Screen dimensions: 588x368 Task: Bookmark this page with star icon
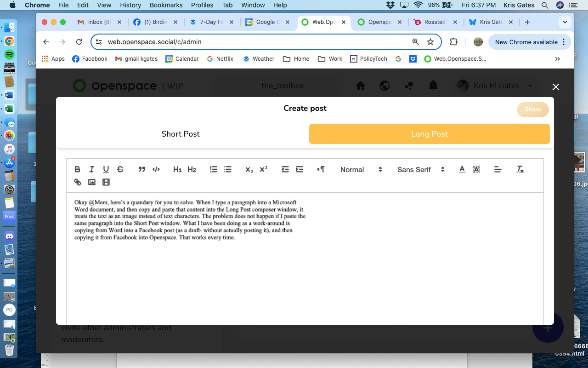click(430, 42)
